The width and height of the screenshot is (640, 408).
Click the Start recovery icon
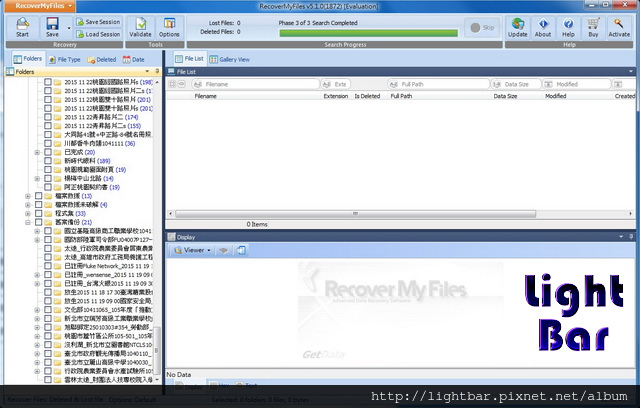(x=22, y=27)
